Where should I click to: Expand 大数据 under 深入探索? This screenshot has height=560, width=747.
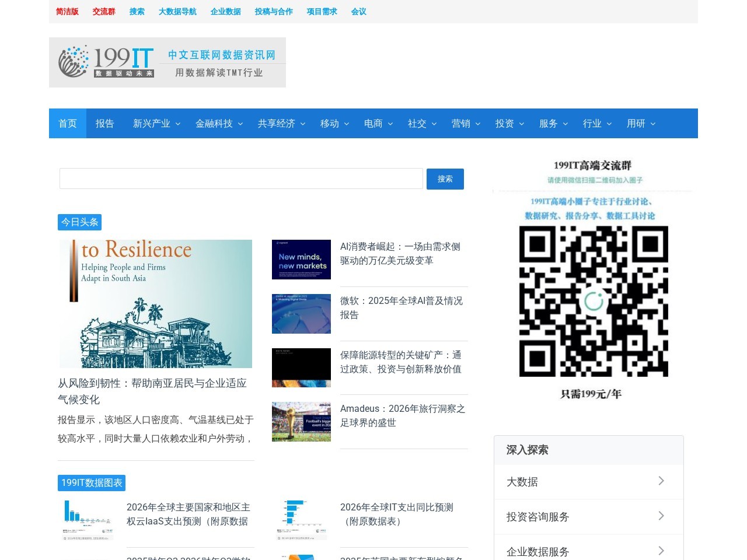(x=588, y=482)
